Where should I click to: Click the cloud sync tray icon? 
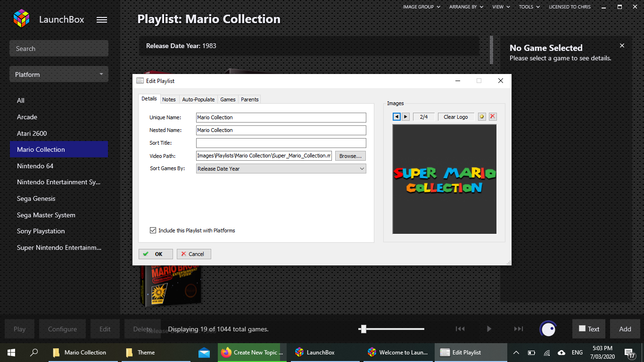coord(561,352)
